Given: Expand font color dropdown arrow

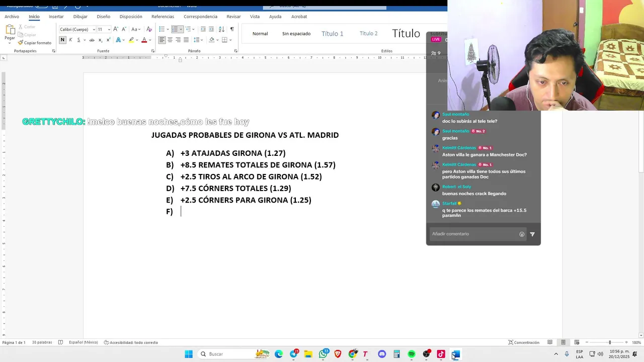Looking at the screenshot, I should 150,40.
